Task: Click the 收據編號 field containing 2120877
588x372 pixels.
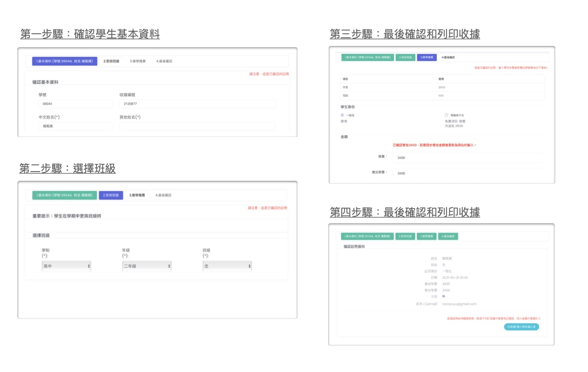Action: point(197,104)
